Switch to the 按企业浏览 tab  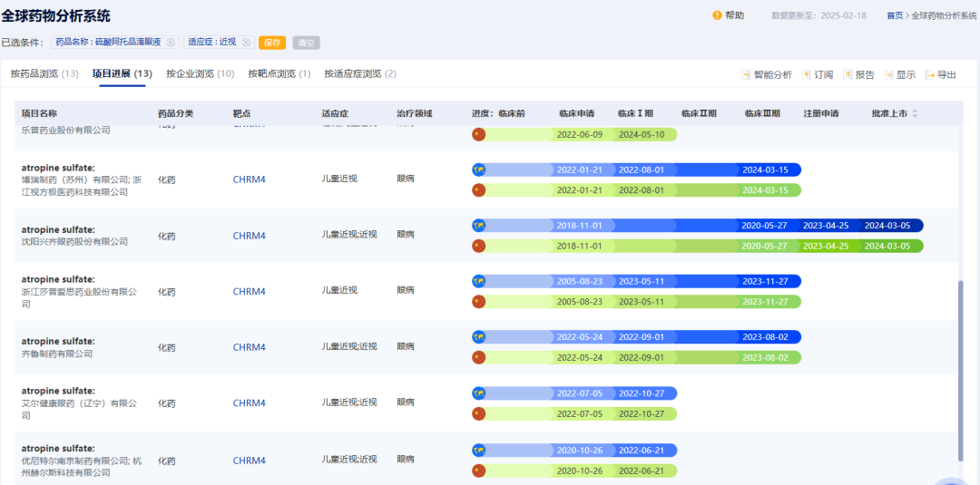point(201,73)
